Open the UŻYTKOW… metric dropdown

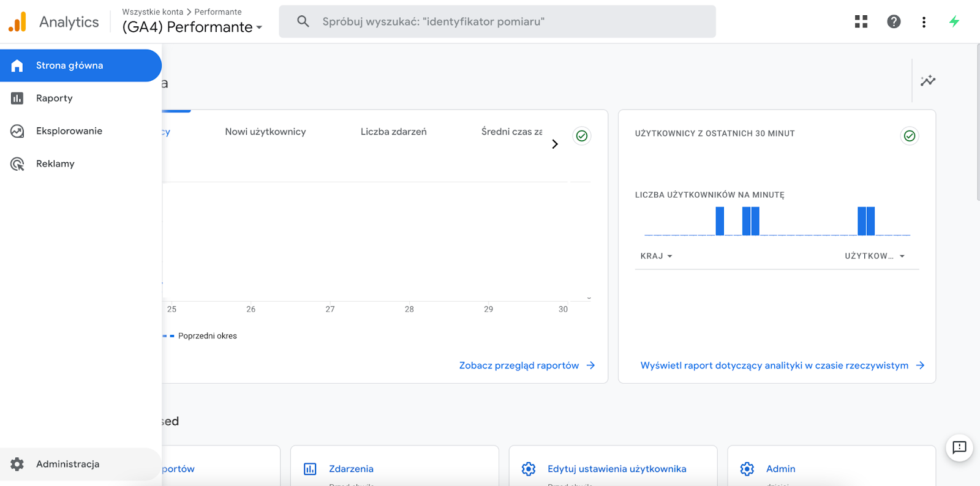pos(875,256)
